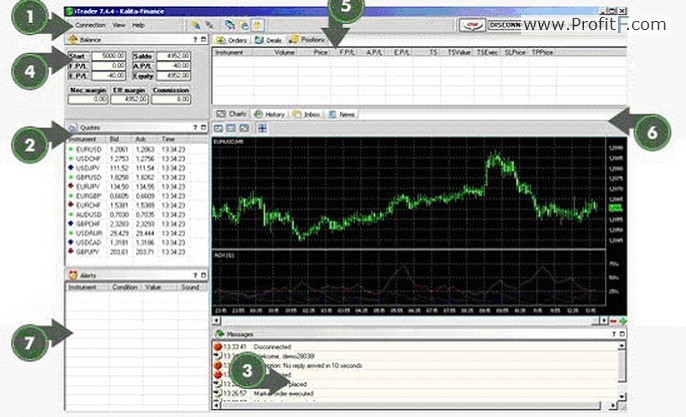Screen dimensions: 686x417
Task: Select the Market order executed message
Action: click(x=415, y=393)
